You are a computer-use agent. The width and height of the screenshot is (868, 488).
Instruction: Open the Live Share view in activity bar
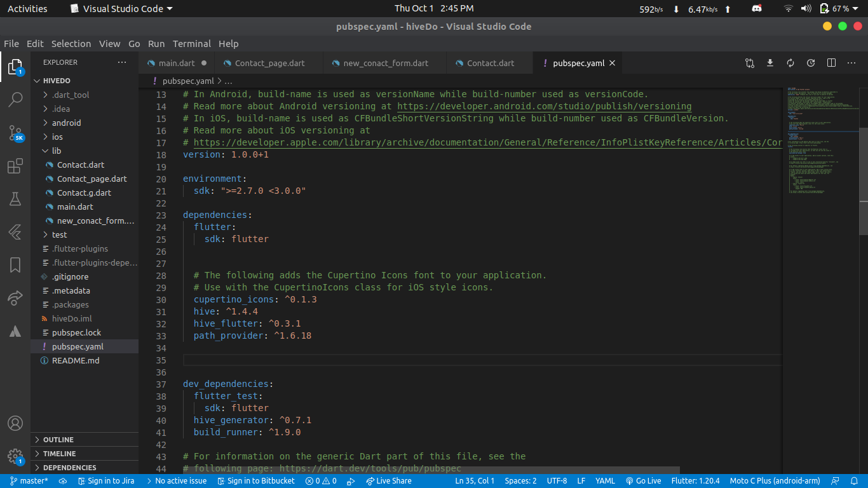click(x=15, y=298)
